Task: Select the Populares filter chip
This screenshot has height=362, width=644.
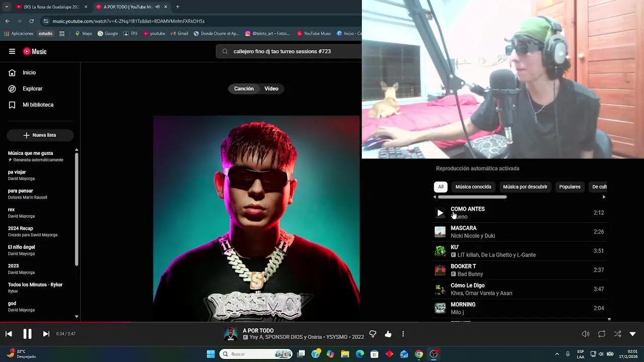Action: pyautogui.click(x=570, y=187)
